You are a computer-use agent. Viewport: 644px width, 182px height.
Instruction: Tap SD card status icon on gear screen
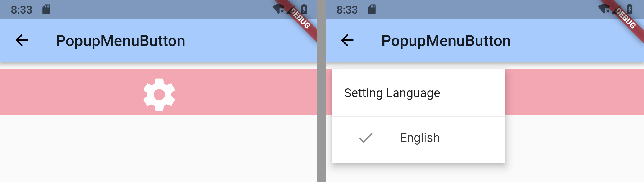(46, 9)
